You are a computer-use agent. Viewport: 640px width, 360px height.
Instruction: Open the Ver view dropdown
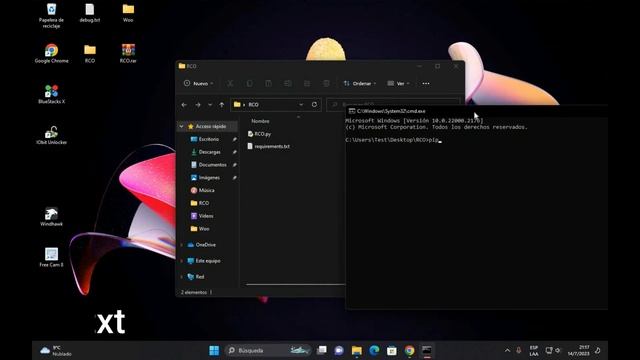pyautogui.click(x=398, y=83)
